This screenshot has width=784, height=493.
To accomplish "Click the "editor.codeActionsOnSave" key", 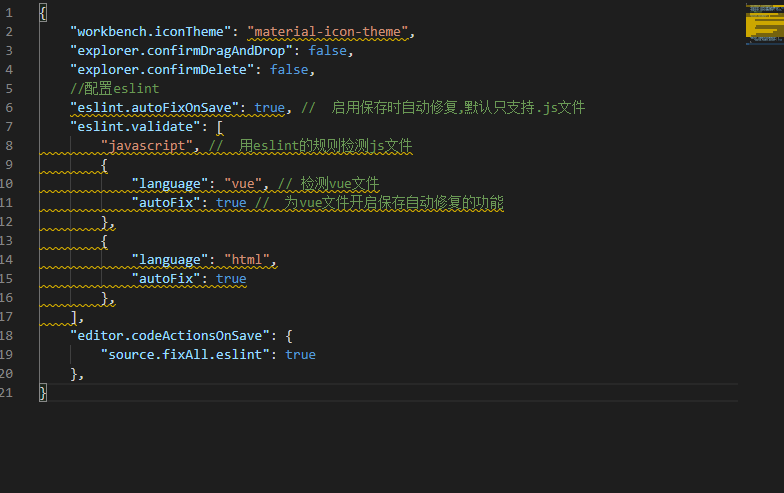I will click(170, 336).
